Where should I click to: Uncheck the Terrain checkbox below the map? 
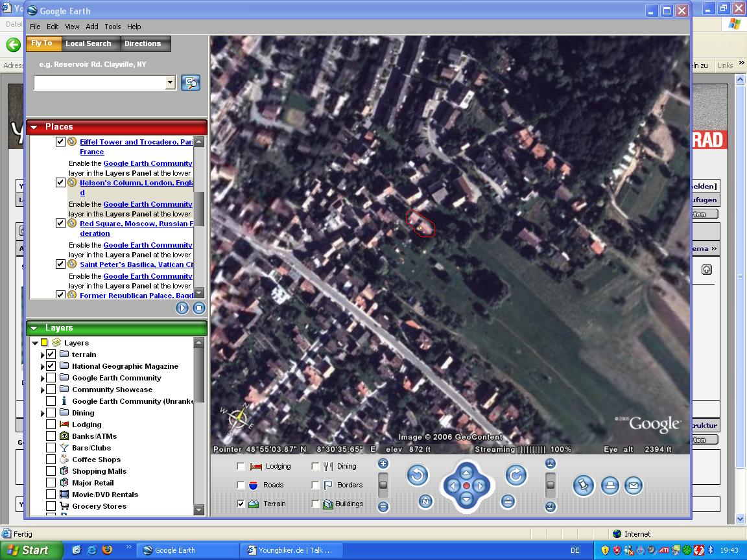(x=241, y=504)
